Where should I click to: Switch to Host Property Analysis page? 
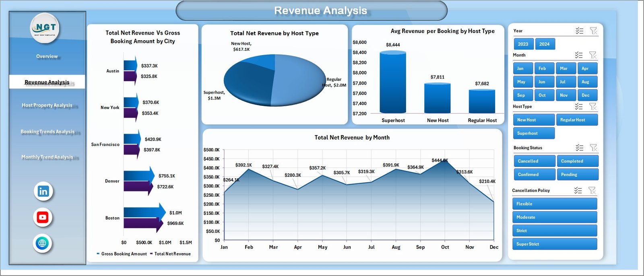(x=47, y=105)
